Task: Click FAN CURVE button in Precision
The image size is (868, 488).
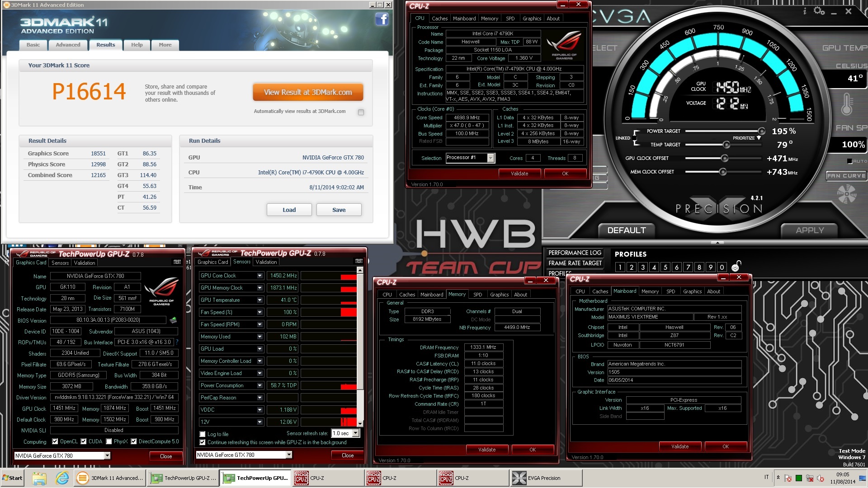Action: (846, 176)
